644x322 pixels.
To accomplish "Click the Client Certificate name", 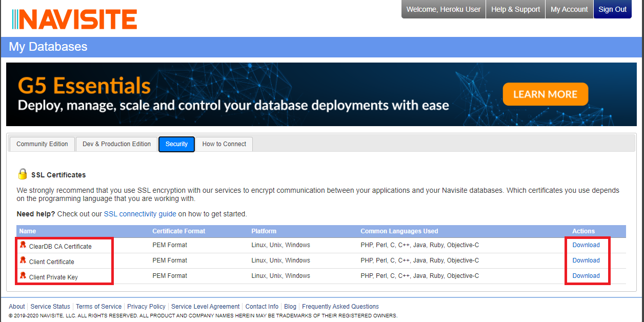I will point(51,262).
